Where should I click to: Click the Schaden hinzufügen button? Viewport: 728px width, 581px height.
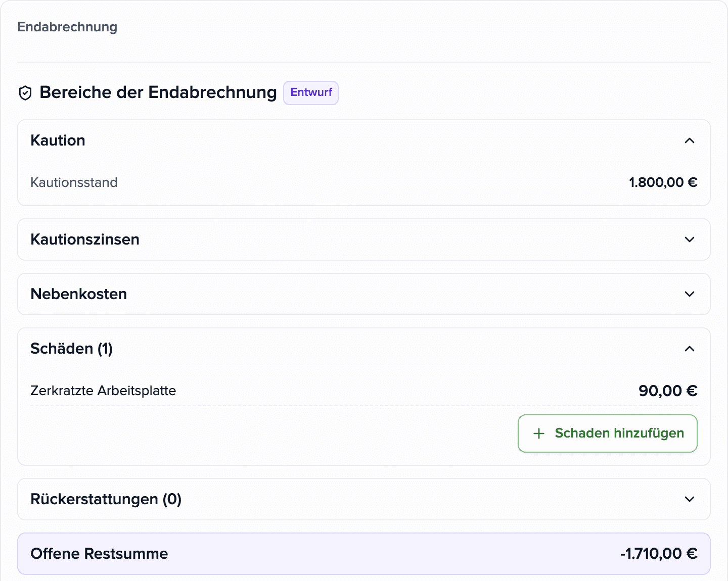coord(608,433)
